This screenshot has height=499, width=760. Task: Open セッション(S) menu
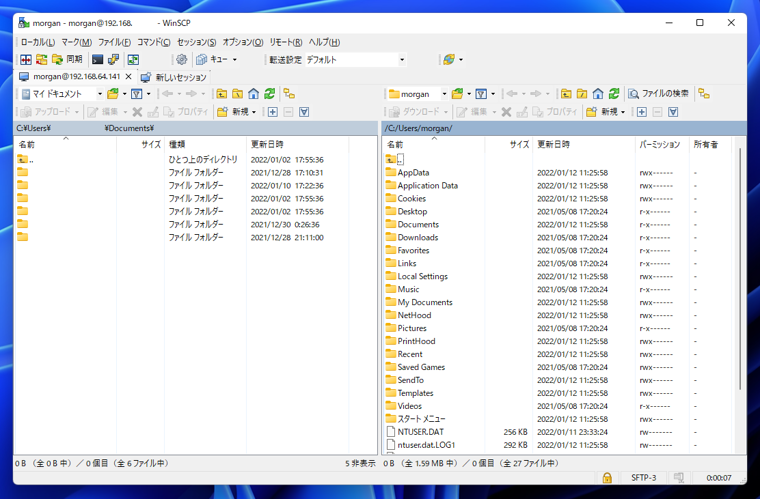[196, 42]
